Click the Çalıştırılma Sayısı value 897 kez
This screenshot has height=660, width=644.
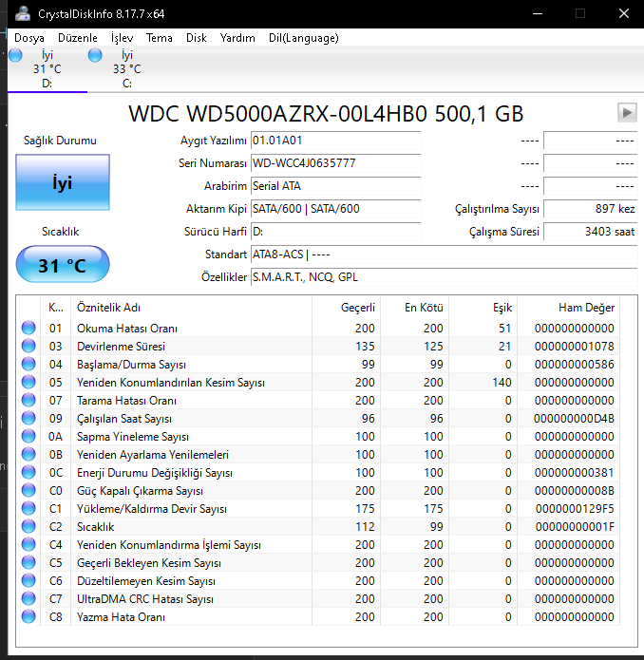point(591,209)
